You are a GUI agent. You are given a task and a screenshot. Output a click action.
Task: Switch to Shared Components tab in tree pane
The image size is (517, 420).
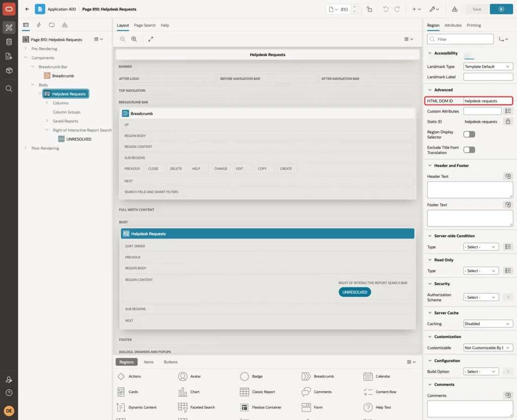[x=65, y=25]
